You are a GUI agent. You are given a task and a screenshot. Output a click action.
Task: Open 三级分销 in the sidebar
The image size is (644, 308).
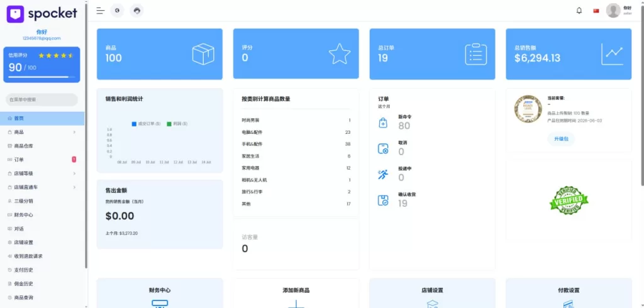(42, 201)
